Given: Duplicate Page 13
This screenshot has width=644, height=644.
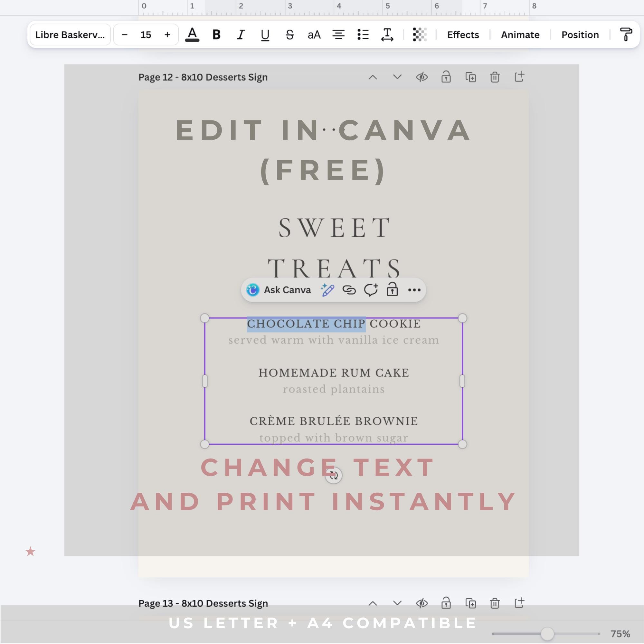Looking at the screenshot, I should tap(471, 603).
